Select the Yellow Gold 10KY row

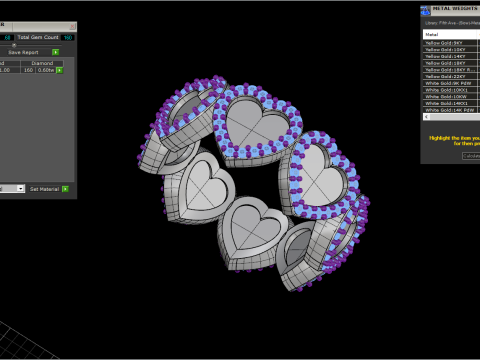click(x=450, y=50)
